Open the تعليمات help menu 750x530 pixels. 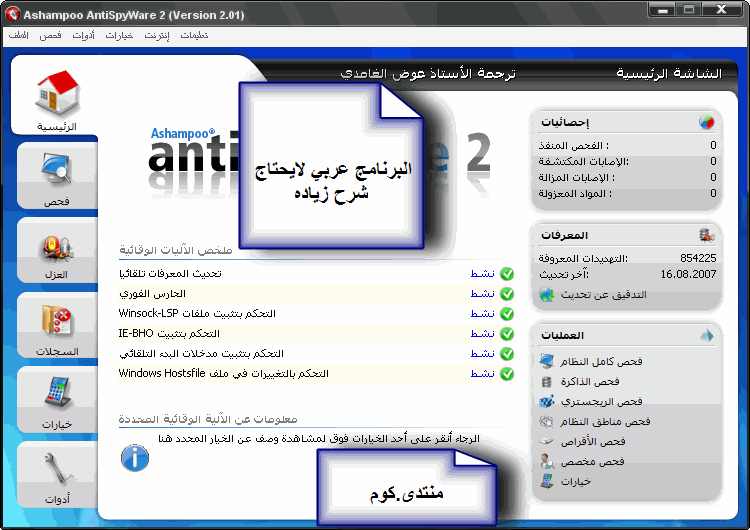pos(194,35)
